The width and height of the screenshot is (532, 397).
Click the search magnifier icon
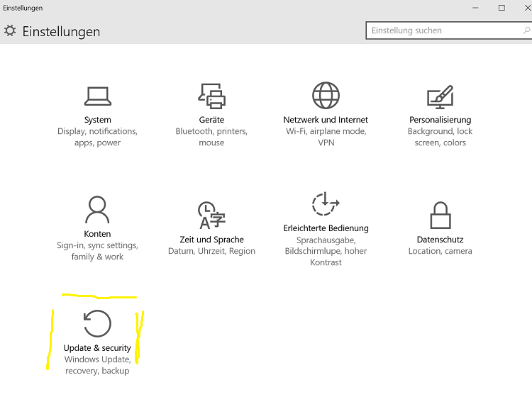click(526, 30)
